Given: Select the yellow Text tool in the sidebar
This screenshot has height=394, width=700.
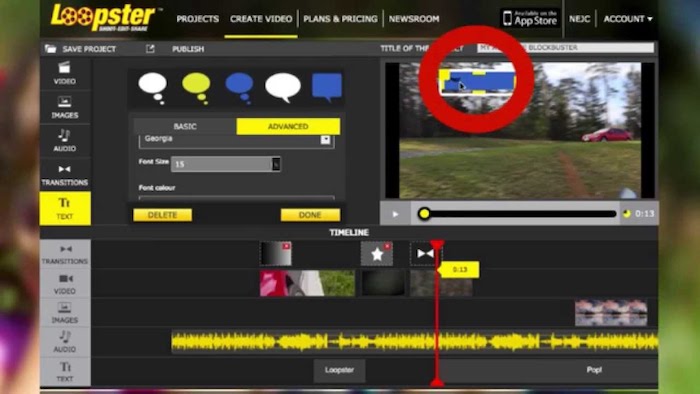Looking at the screenshot, I should [x=65, y=208].
